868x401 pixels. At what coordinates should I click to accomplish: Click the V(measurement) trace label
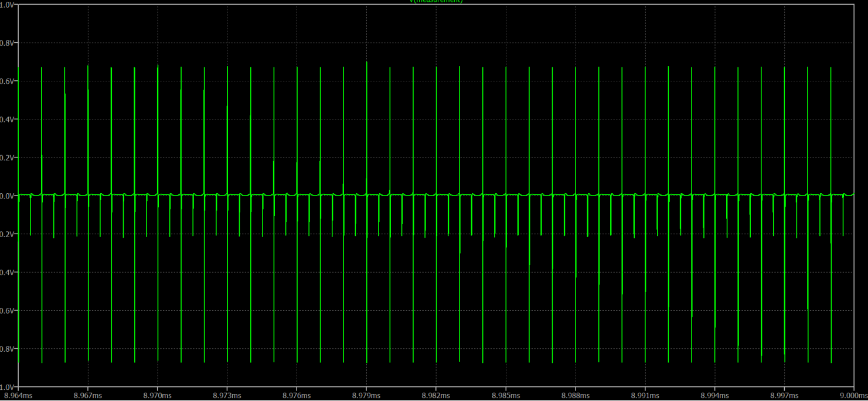click(435, 2)
